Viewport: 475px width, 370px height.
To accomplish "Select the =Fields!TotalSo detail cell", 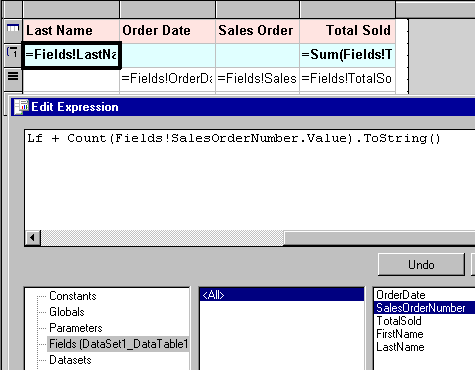I will point(348,79).
